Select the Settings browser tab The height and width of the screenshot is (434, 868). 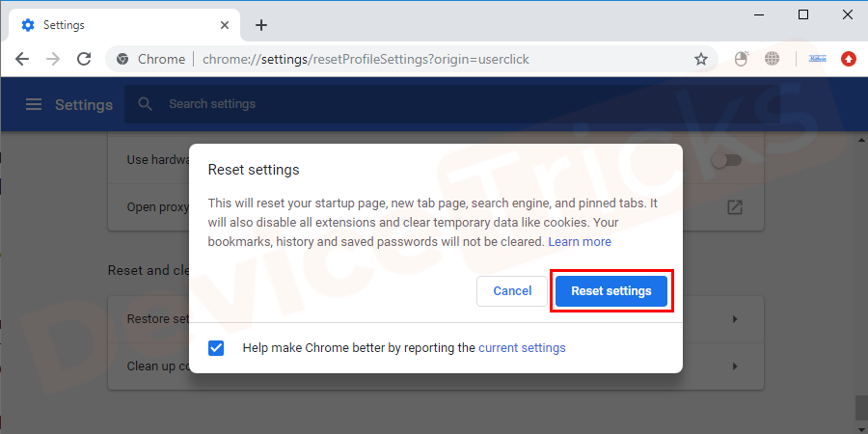(124, 25)
